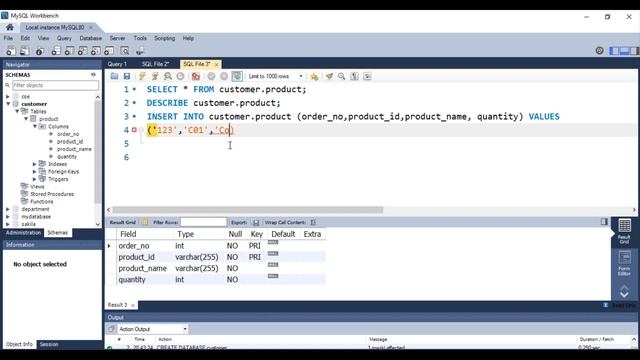Toggle display of invisible characters
This screenshot has width=640, height=360.
point(354,76)
